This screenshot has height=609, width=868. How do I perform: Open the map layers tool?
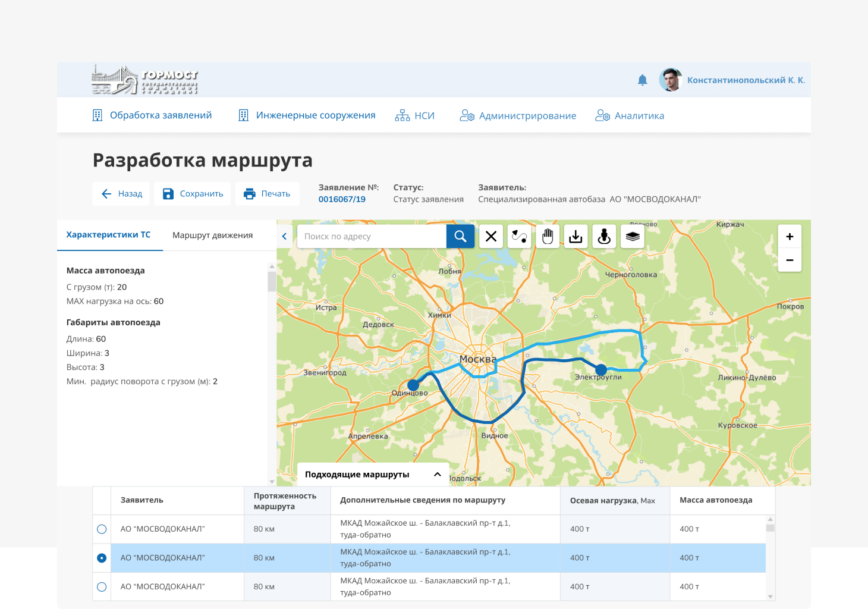click(633, 236)
